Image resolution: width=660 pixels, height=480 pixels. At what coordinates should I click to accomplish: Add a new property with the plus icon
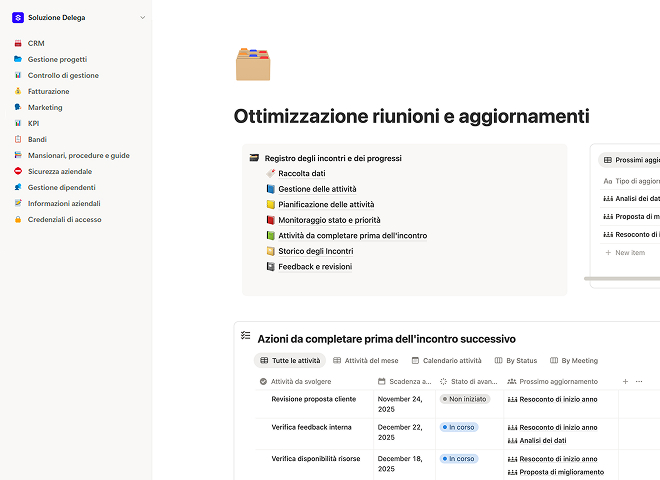(x=625, y=381)
